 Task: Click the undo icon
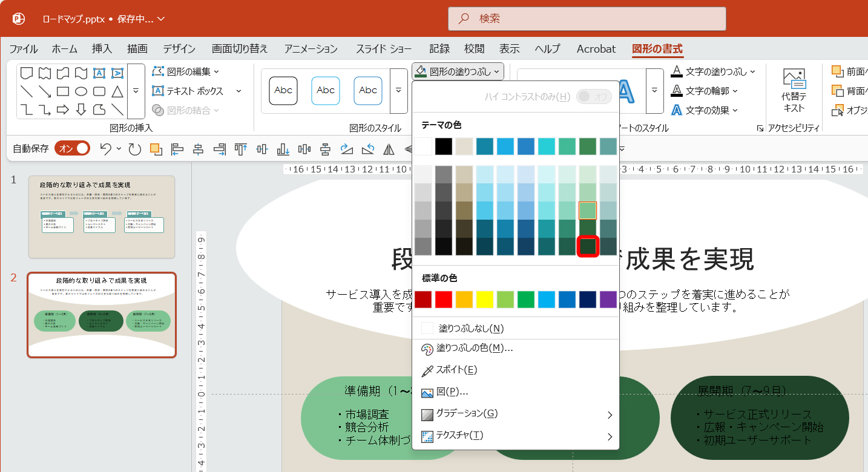click(x=105, y=148)
